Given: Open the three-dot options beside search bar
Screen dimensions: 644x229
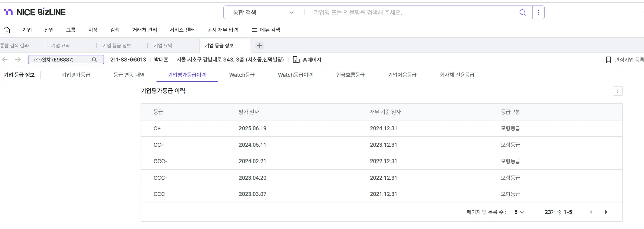Looking at the screenshot, I should tap(538, 12).
